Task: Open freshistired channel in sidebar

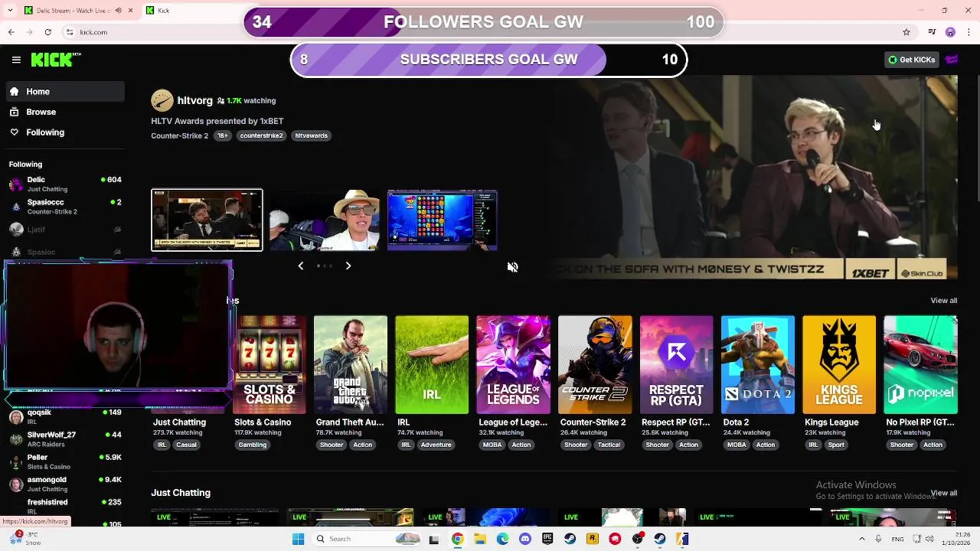Action: (65, 506)
